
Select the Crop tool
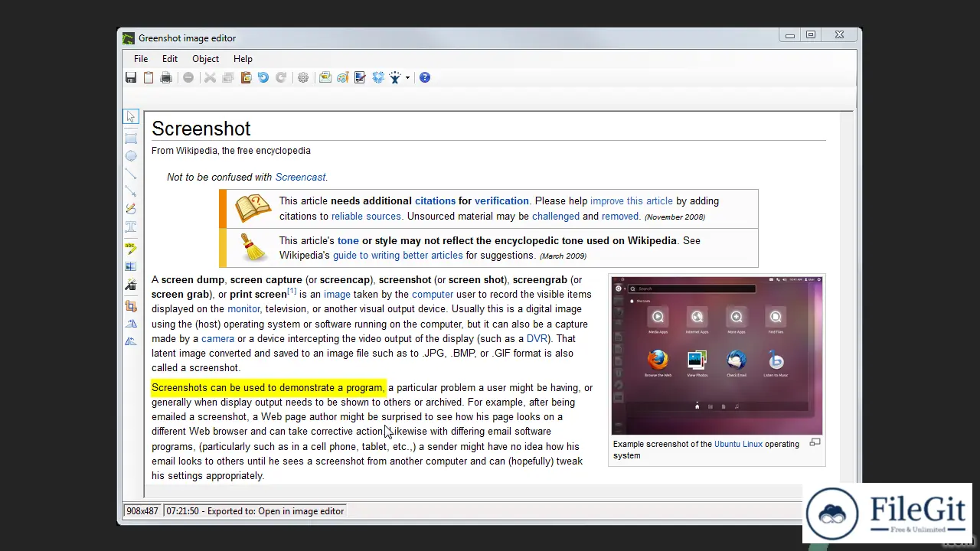coord(131,305)
